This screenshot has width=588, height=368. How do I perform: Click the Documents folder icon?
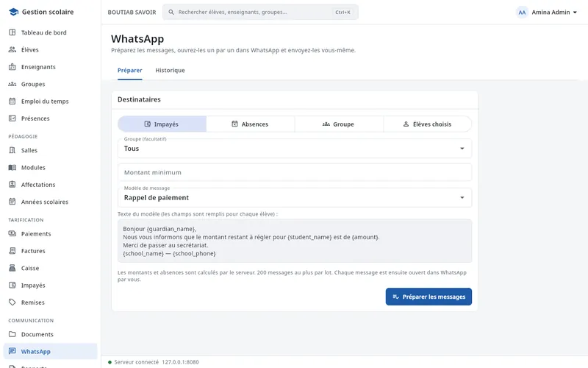[x=12, y=334]
